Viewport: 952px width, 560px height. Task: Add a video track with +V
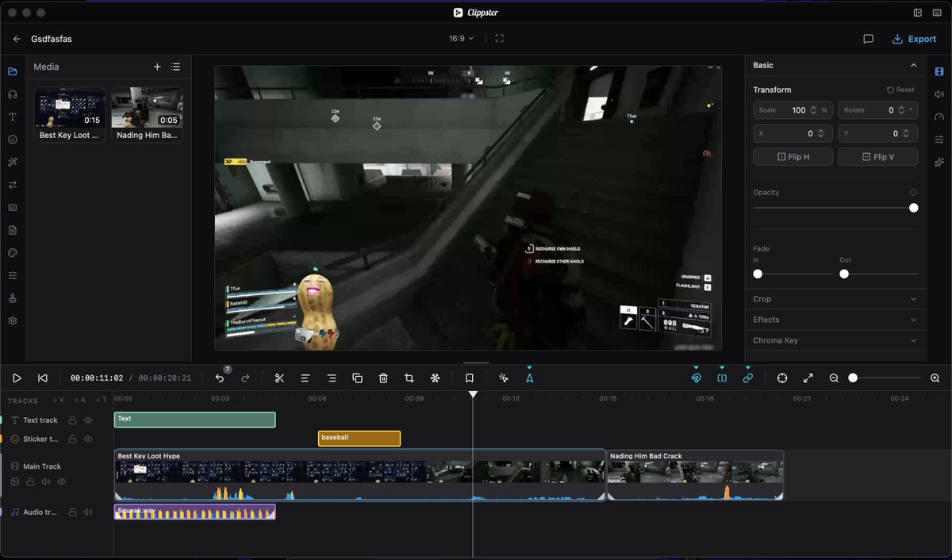[58, 401]
